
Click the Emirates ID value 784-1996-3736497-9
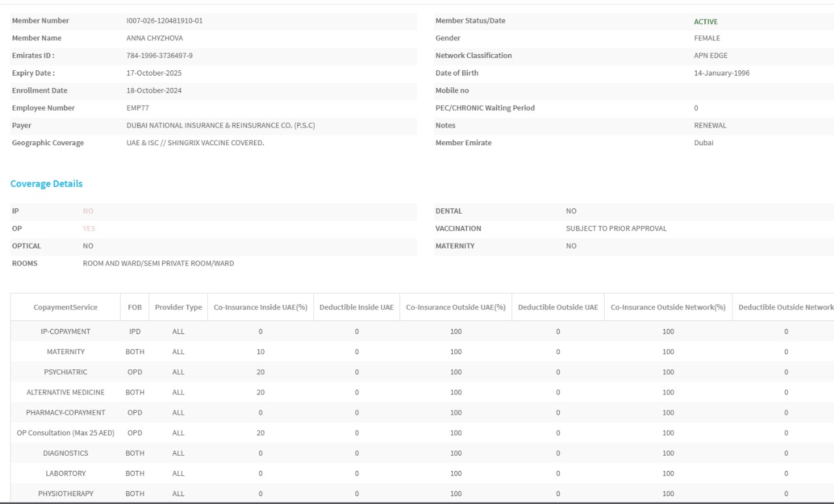(159, 55)
